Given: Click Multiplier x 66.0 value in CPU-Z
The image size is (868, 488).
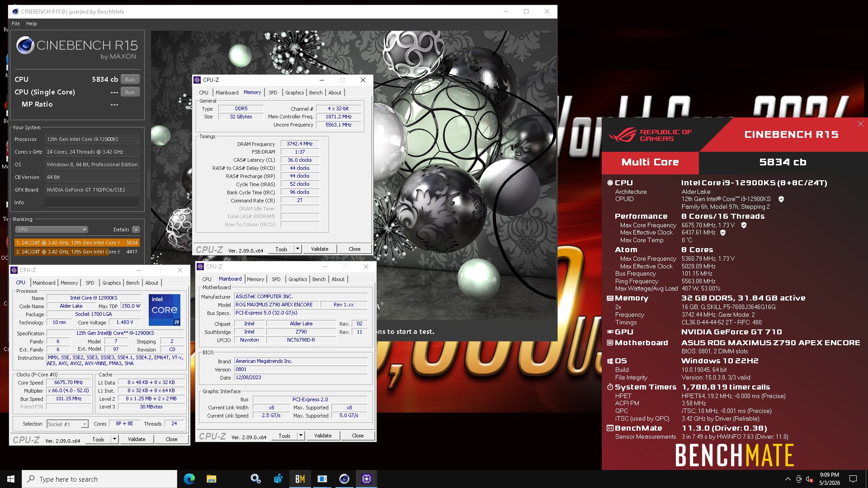Looking at the screenshot, I should click(x=69, y=391).
